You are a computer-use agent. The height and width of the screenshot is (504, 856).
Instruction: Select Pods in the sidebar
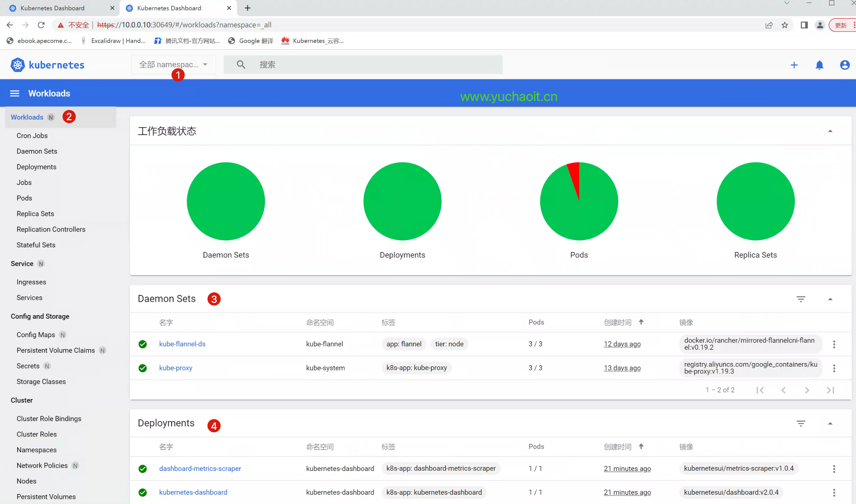(x=24, y=198)
